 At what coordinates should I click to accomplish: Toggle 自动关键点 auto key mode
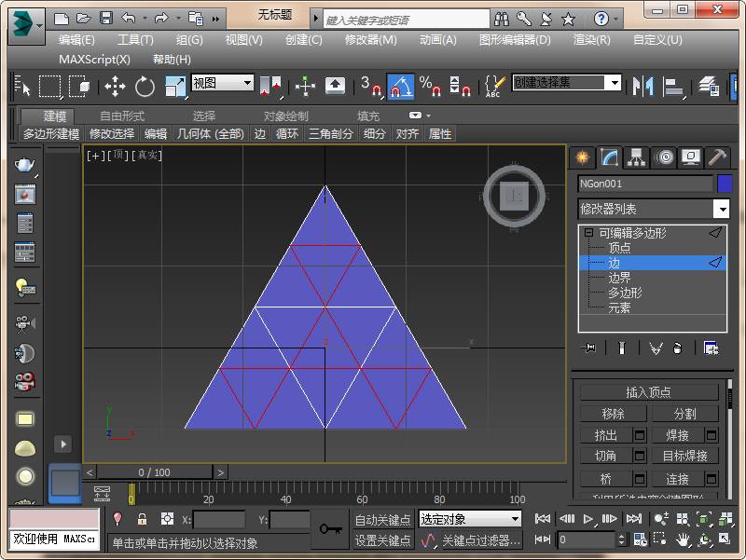382,520
